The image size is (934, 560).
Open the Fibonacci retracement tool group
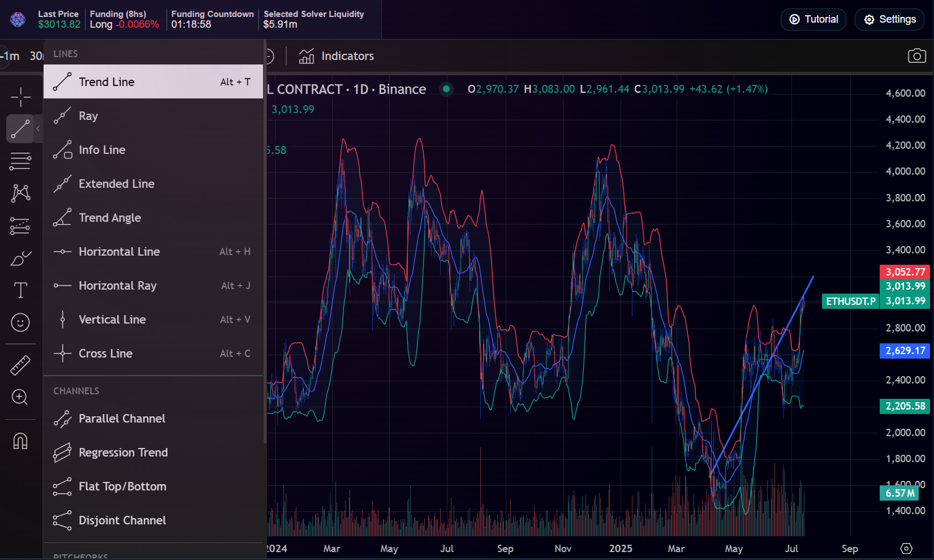coord(21,161)
